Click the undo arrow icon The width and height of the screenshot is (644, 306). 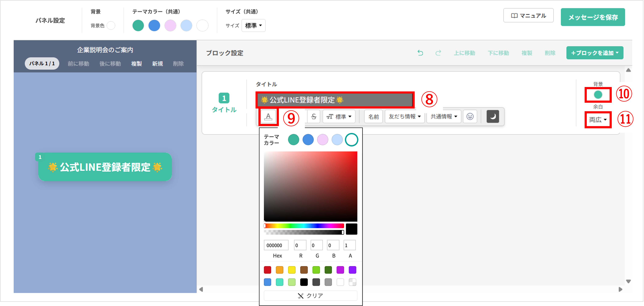pyautogui.click(x=420, y=53)
